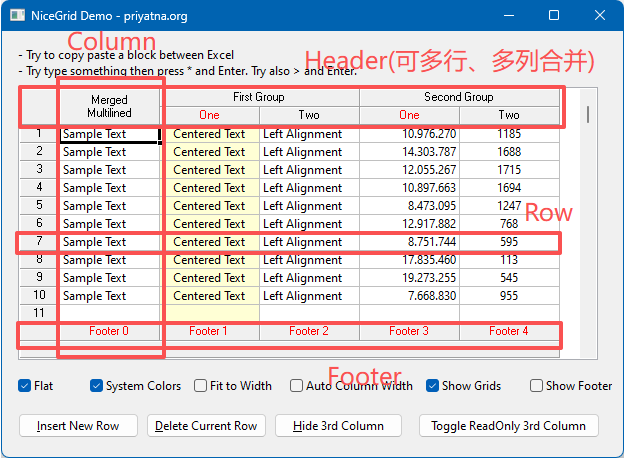Click the cell with value 7.668.830
The width and height of the screenshot is (625, 460).
pos(409,296)
